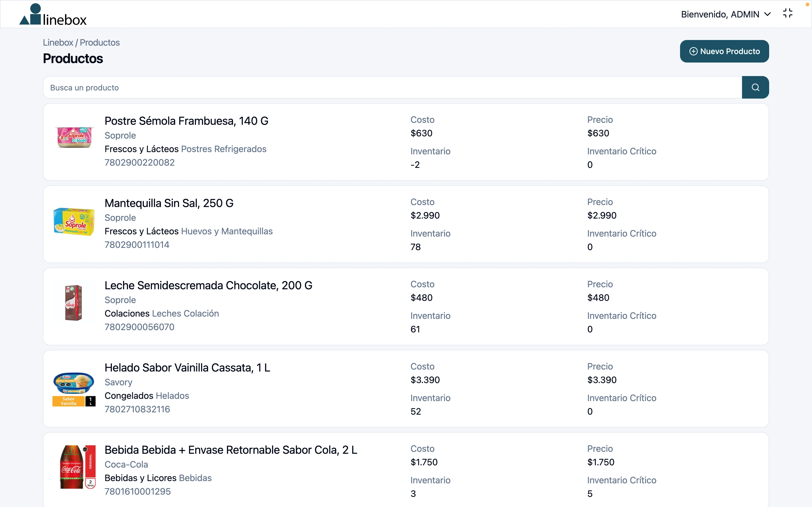Click the Busca un producto search field
The width and height of the screenshot is (812, 507).
pyautogui.click(x=235, y=87)
